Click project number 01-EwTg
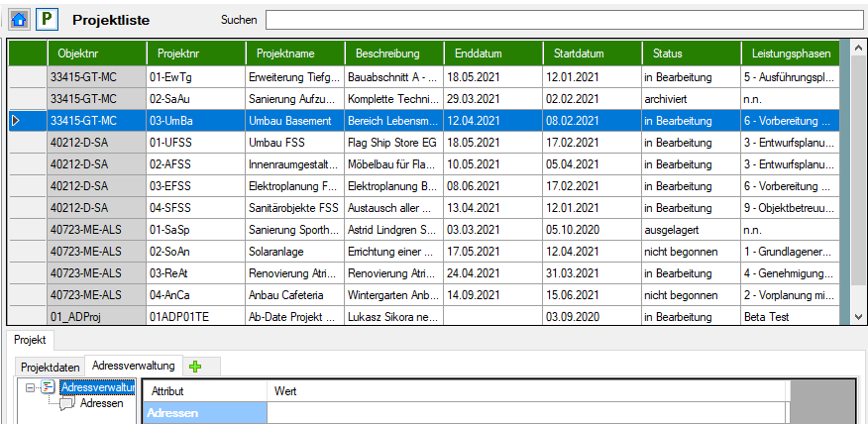Viewport: 868px width, 424px height. tap(196, 77)
